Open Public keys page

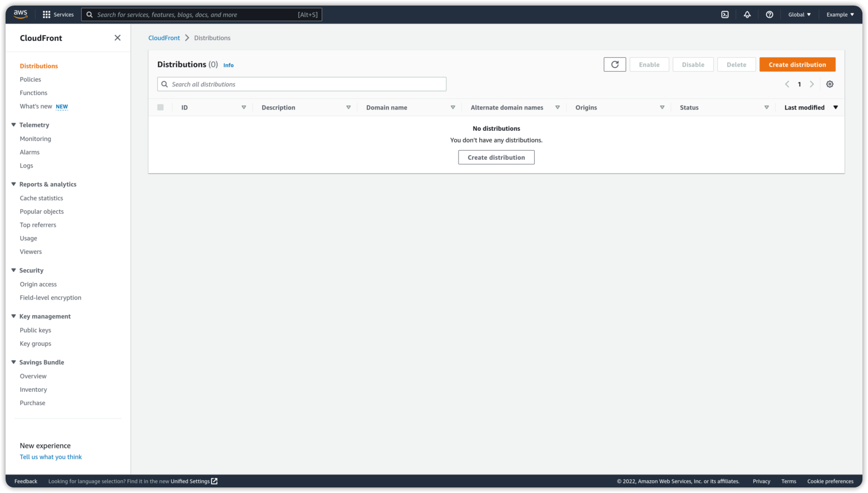(x=36, y=331)
